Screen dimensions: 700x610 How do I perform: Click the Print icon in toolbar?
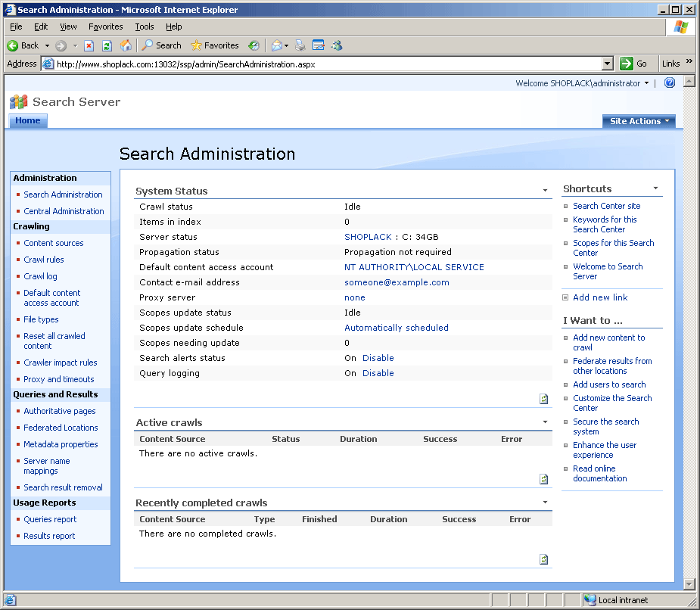[x=300, y=45]
